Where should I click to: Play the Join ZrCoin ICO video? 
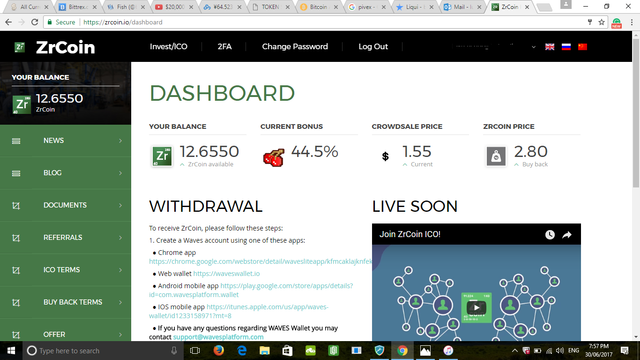point(476,307)
